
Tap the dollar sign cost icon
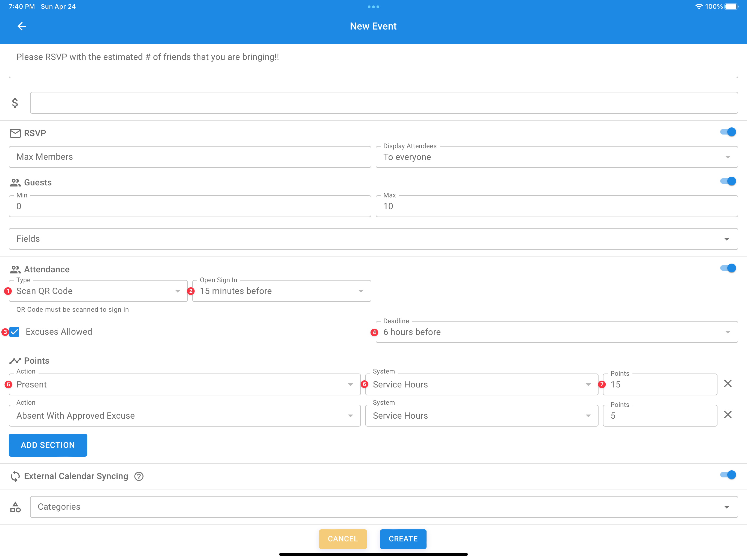[x=15, y=103]
